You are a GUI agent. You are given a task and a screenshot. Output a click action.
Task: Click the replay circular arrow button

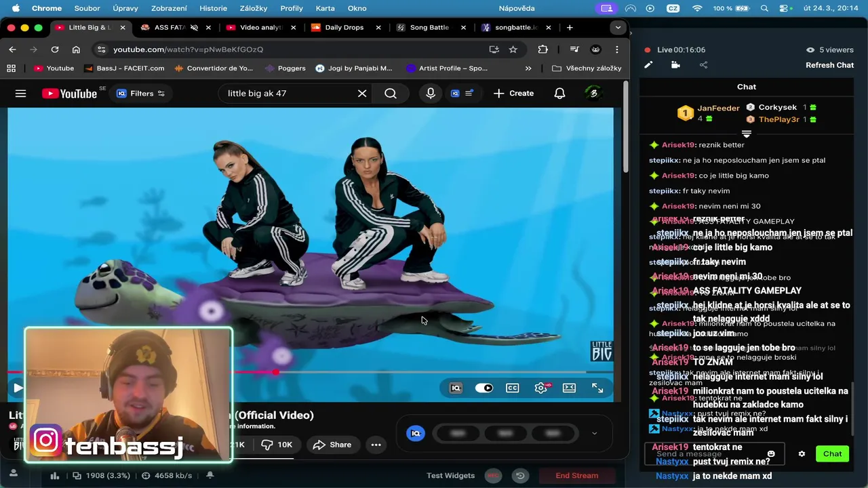click(x=521, y=475)
